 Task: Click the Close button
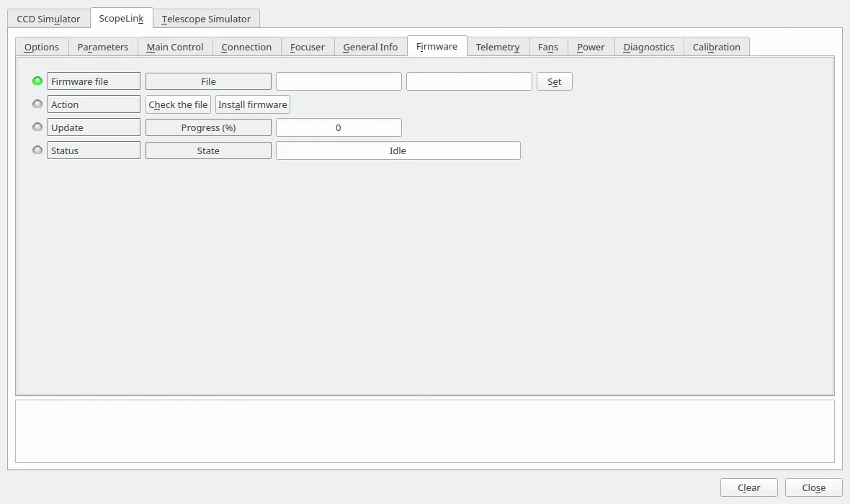814,487
